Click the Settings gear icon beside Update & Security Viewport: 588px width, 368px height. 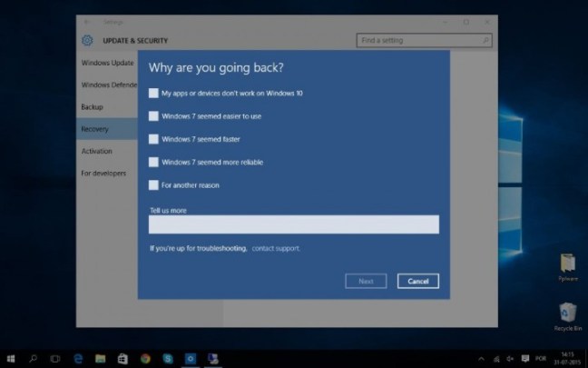tap(87, 40)
